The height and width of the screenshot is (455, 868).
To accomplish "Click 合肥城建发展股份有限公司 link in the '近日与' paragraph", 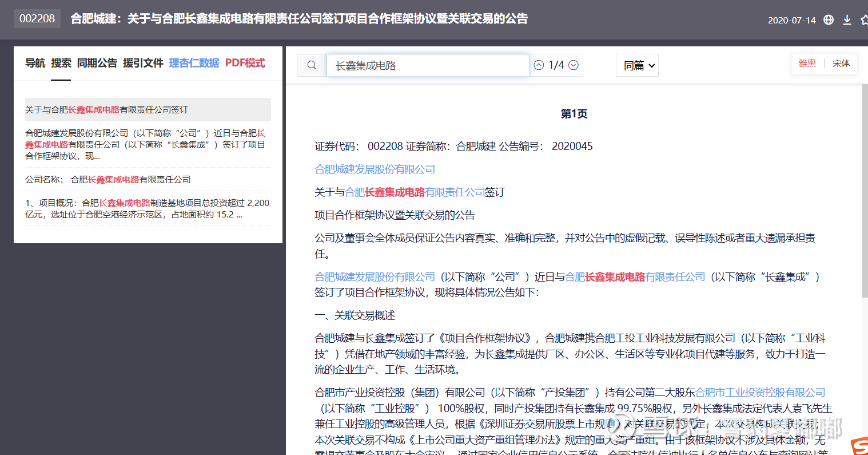I will [x=375, y=277].
